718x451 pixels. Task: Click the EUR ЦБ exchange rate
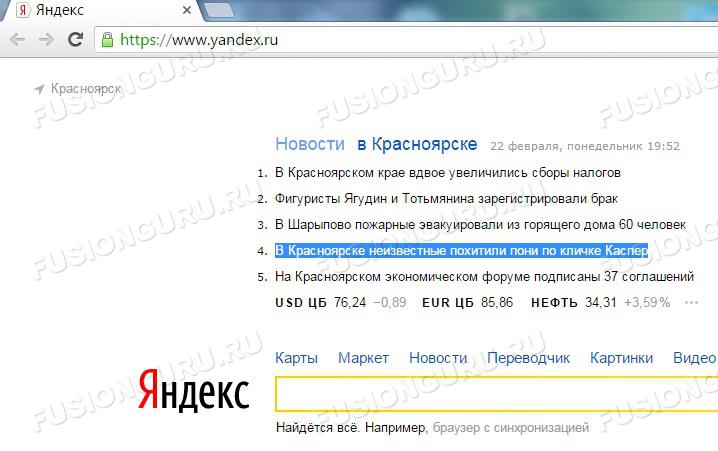click(468, 303)
